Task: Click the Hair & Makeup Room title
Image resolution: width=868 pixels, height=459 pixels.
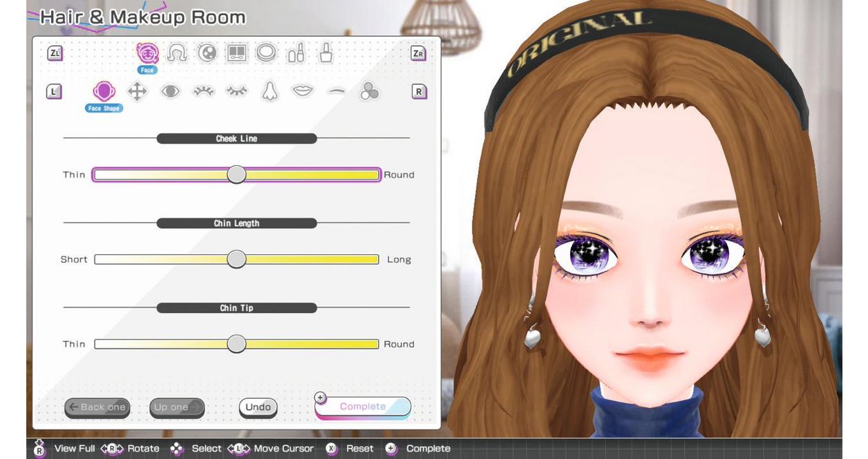Action: 142,17
